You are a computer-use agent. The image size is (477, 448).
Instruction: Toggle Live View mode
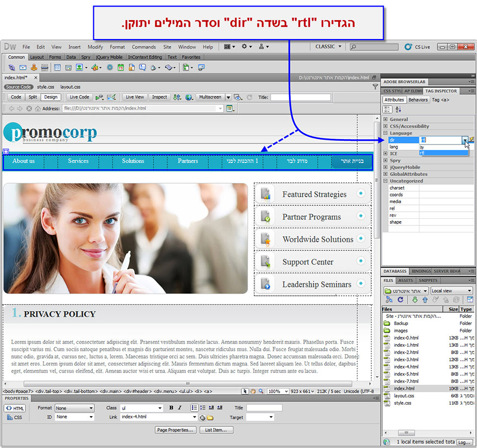click(135, 97)
